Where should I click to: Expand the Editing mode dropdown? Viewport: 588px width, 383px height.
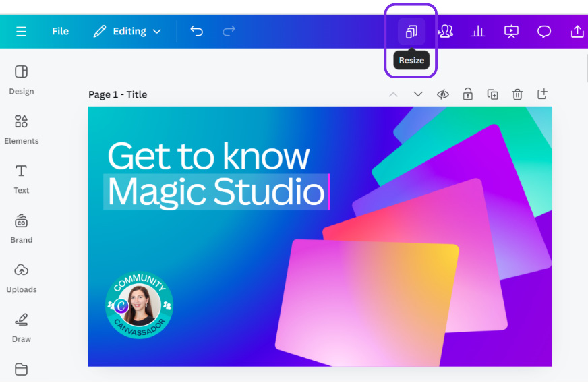click(127, 31)
